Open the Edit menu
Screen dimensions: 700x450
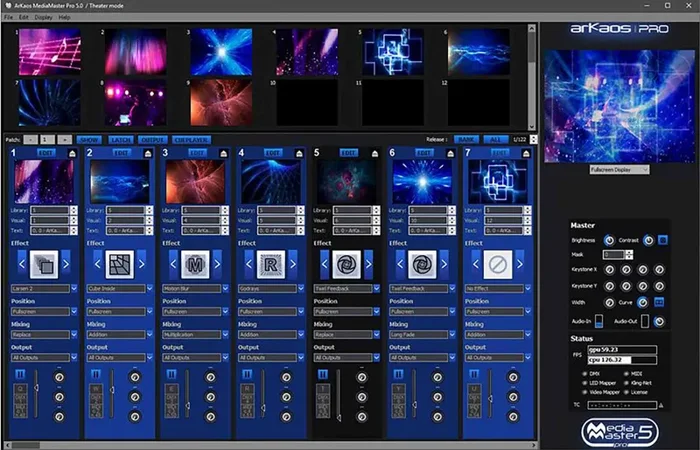point(24,17)
